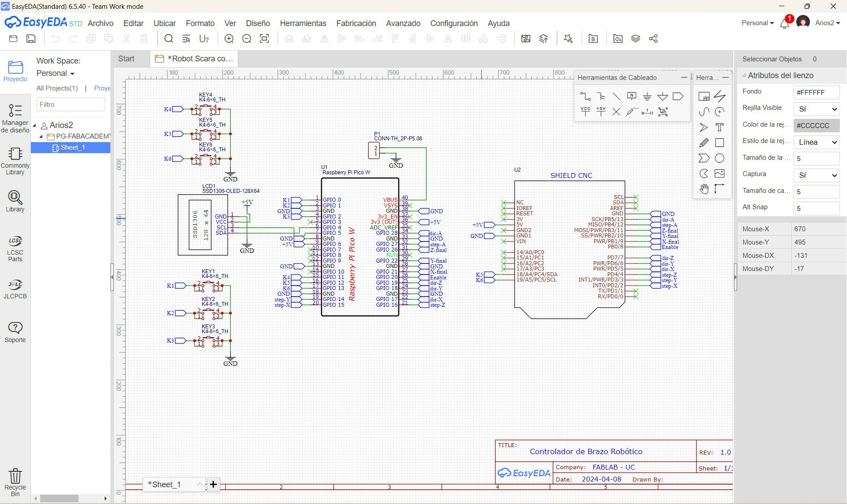Place a +5V net flag
The width and height of the screenshot is (847, 504).
click(601, 112)
